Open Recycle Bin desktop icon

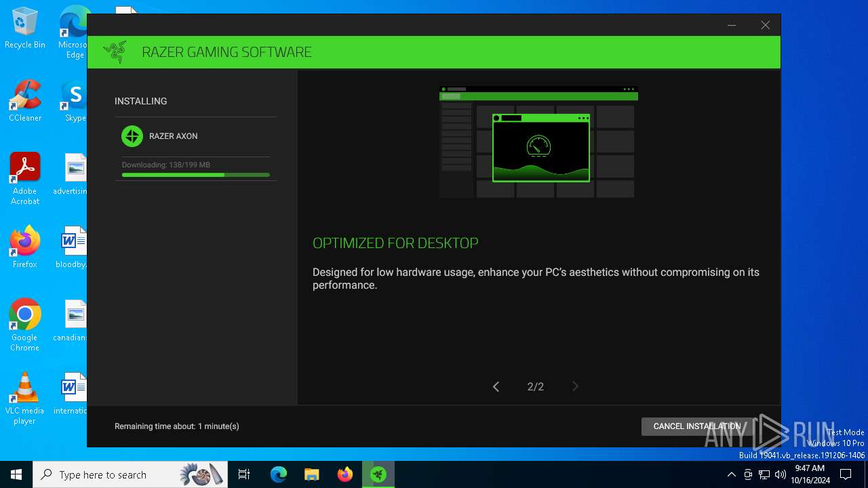pos(25,28)
